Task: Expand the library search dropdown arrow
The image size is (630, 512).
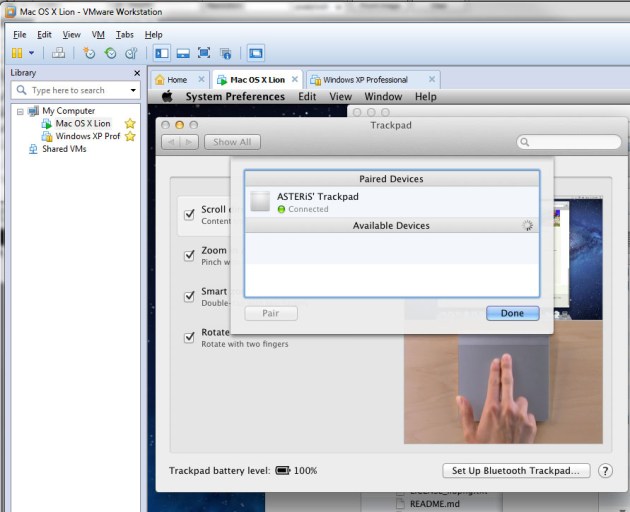Action: pyautogui.click(x=131, y=90)
